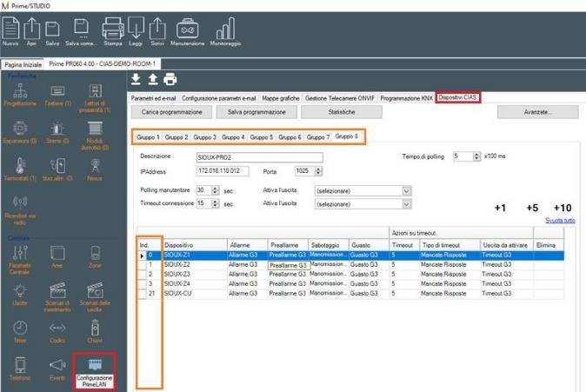Open Configurazione parametri e-mail tab

[218, 98]
